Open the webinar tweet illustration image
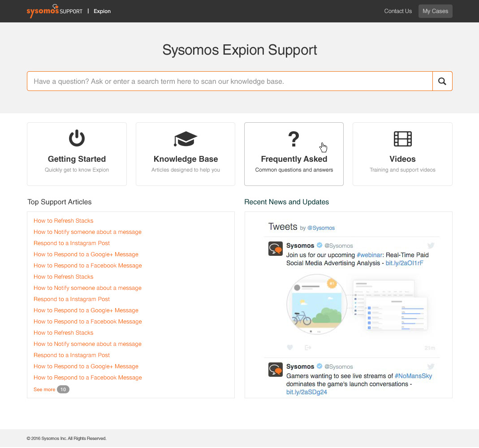The height and width of the screenshot is (448, 479). pos(357,304)
